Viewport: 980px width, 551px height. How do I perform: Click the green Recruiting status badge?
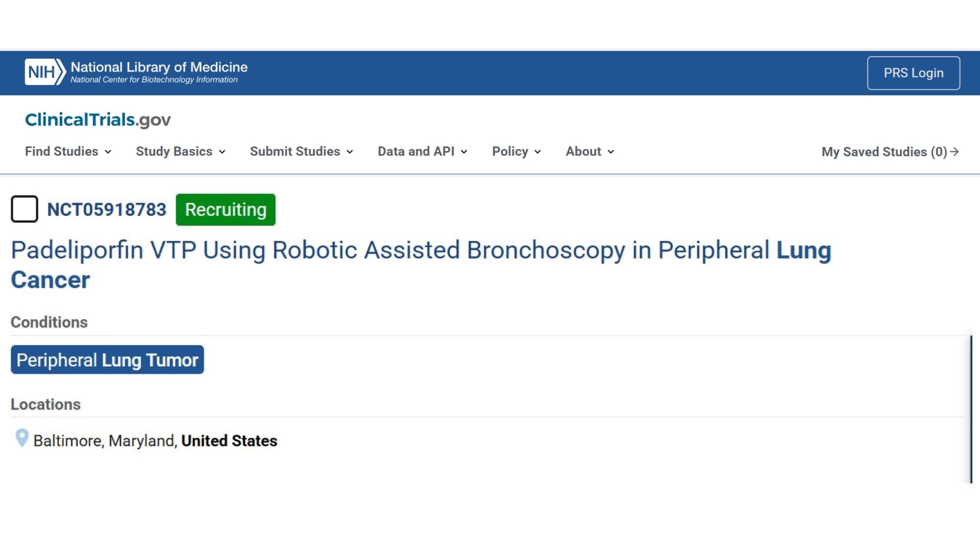point(226,210)
